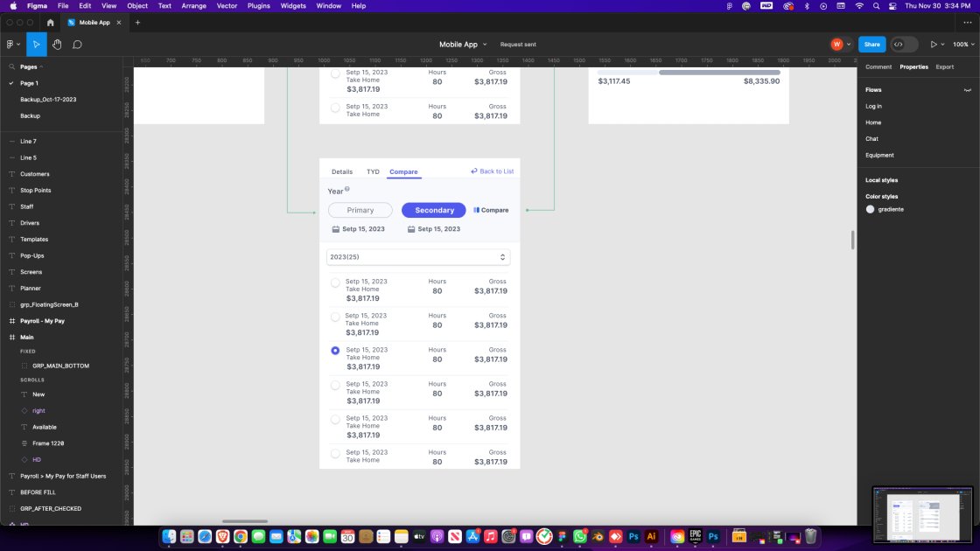Select the Move tool in toolbar

[37, 45]
